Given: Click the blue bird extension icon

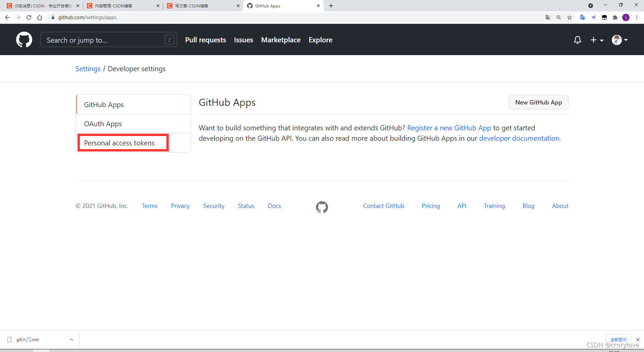Looking at the screenshot, I should (594, 17).
